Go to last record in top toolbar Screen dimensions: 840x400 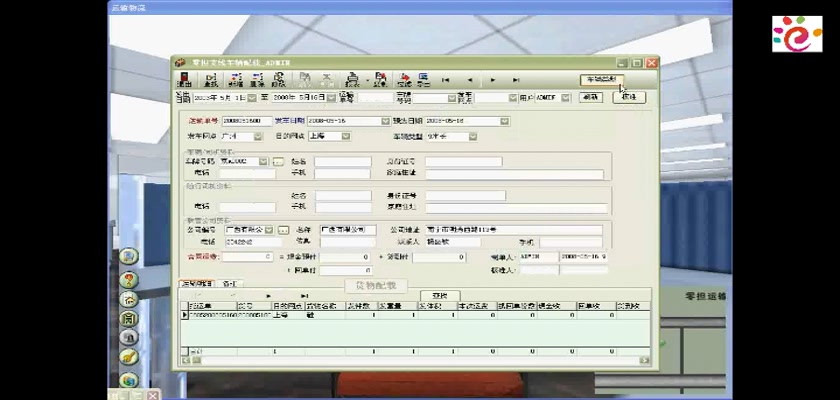(x=516, y=80)
